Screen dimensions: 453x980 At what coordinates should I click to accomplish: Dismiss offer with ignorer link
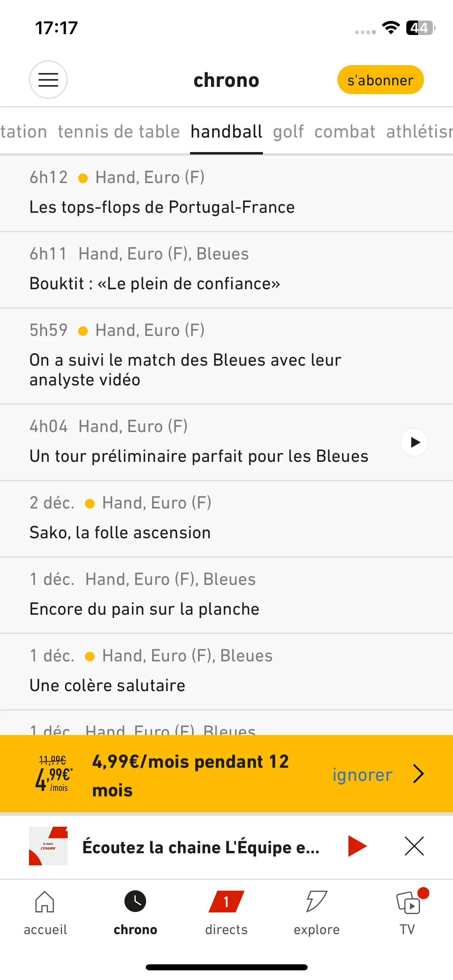point(362,774)
